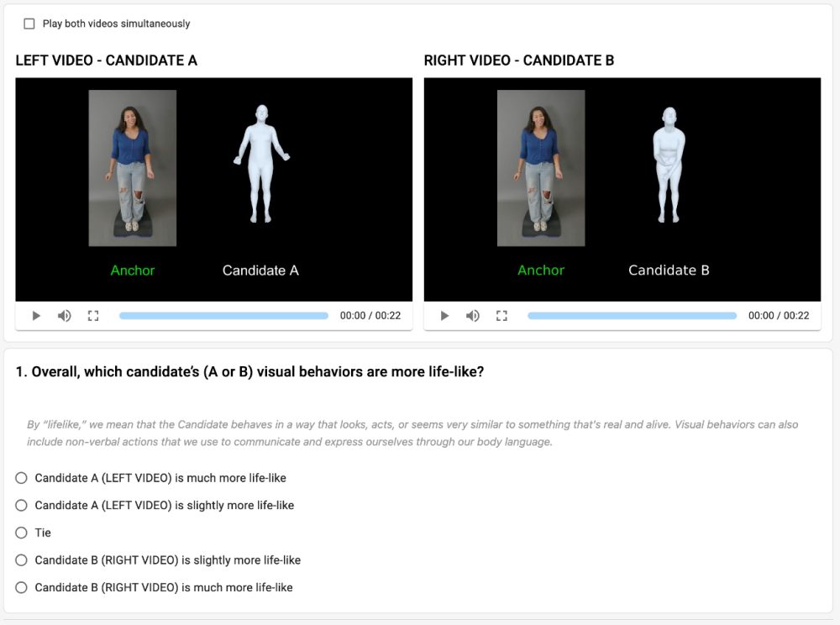Click the grey italic 'lifelike' definition text

(412, 433)
